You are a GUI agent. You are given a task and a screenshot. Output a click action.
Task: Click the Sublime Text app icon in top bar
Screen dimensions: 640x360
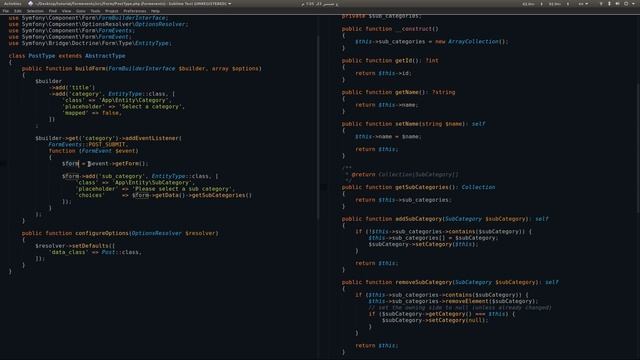click(x=31, y=4)
